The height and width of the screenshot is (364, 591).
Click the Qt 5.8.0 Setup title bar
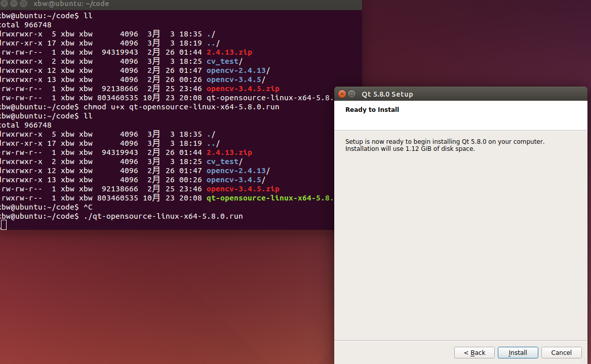[x=460, y=94]
